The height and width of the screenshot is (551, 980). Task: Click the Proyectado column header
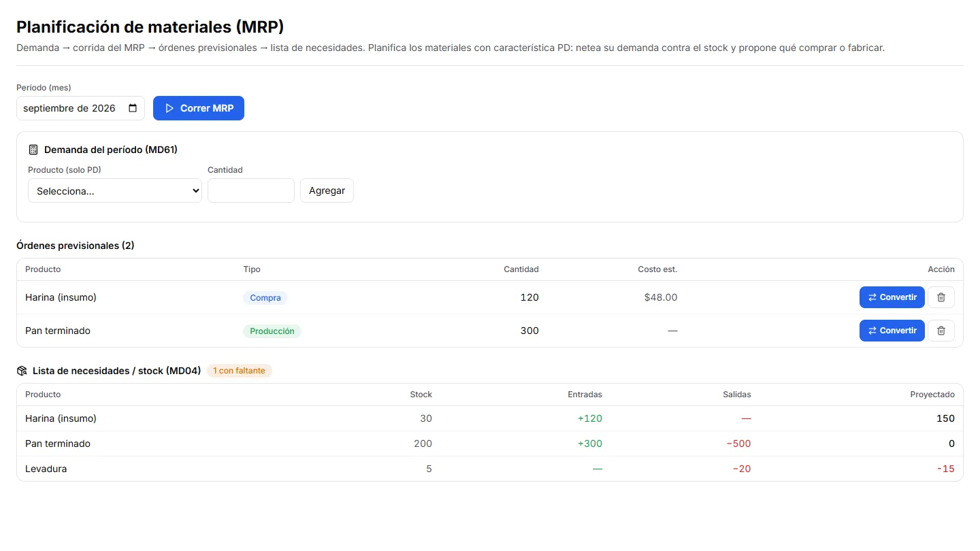pos(932,395)
